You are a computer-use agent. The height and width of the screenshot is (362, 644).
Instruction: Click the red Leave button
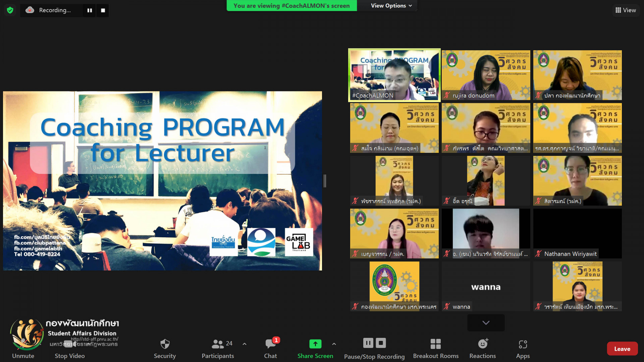click(622, 349)
